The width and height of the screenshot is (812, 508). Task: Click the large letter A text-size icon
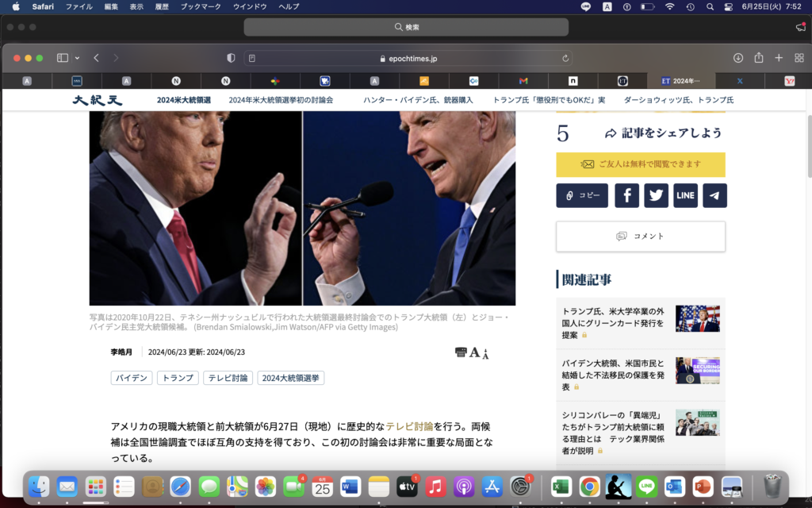(x=474, y=352)
